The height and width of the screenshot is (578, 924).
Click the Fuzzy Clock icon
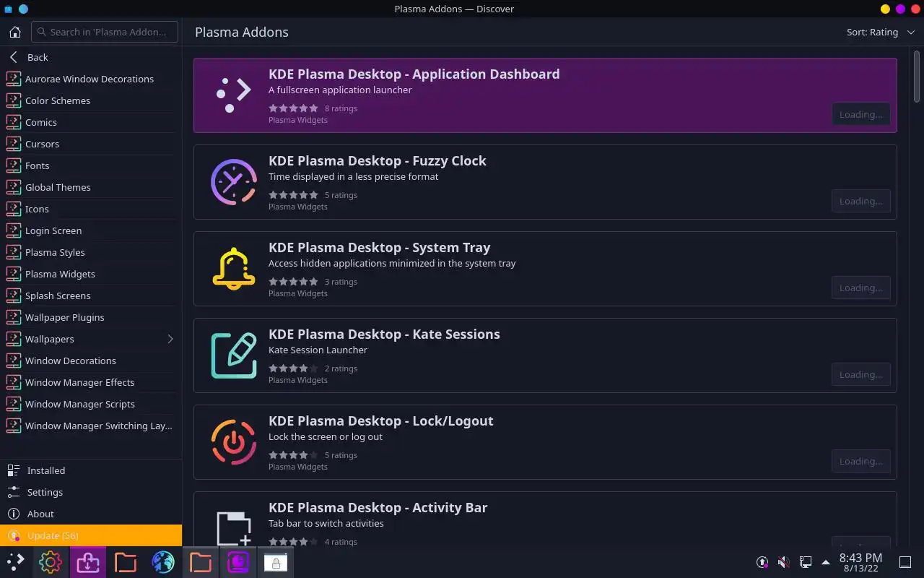[233, 182]
